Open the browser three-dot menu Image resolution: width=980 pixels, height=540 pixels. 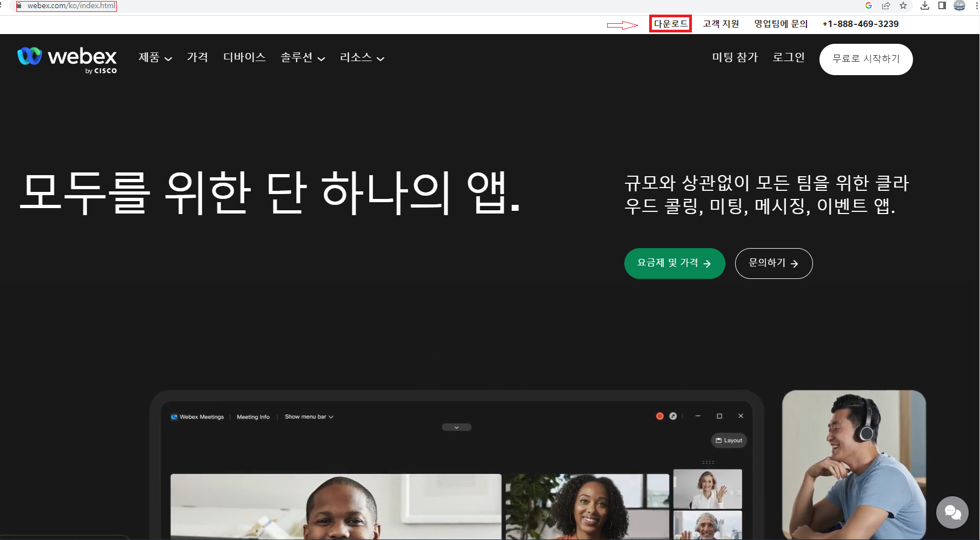(x=976, y=6)
